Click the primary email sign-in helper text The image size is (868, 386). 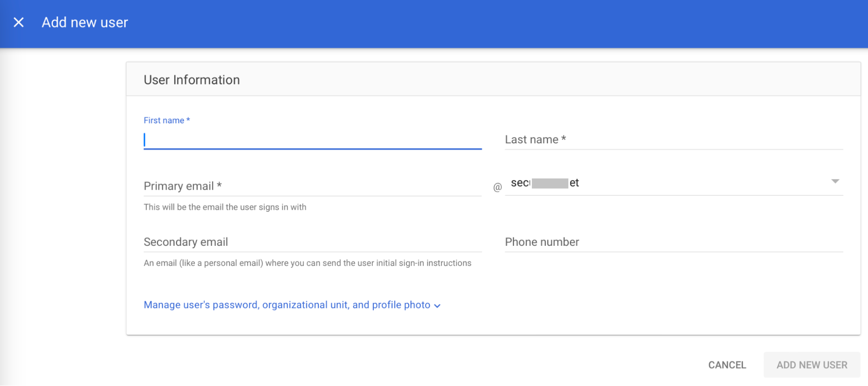[225, 207]
